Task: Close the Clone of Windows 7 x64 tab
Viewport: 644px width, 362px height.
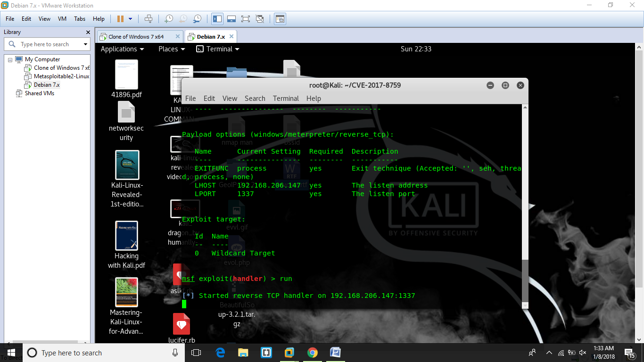Action: [178, 36]
